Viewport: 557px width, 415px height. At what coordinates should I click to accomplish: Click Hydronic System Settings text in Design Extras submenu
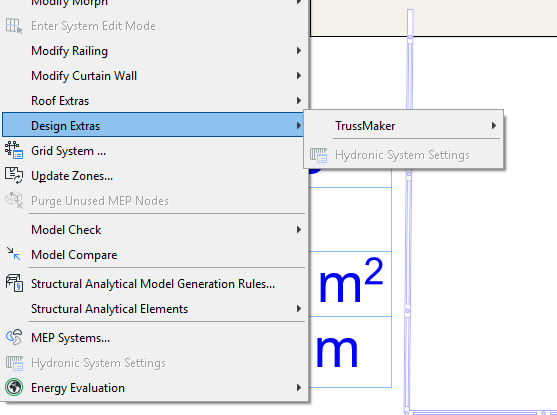[x=402, y=155]
